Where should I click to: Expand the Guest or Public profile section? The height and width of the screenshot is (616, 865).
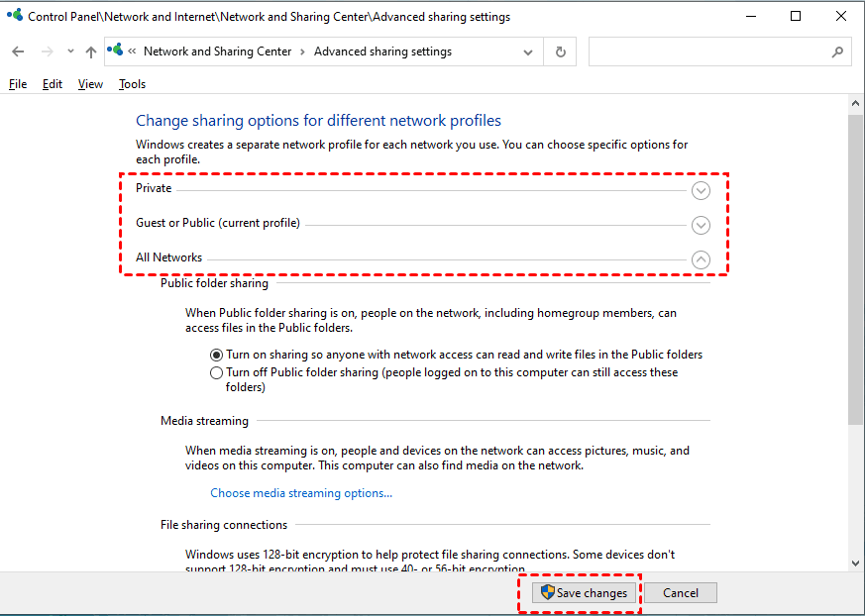701,225
